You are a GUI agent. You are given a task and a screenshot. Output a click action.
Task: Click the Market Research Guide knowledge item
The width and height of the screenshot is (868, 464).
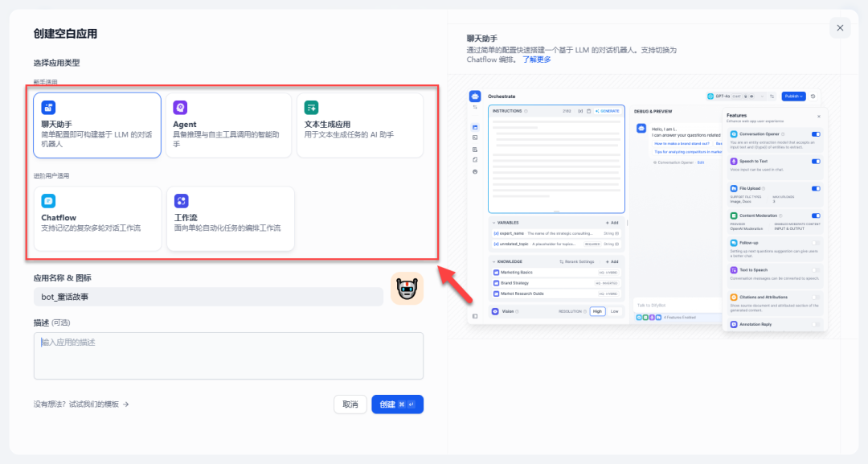point(556,294)
